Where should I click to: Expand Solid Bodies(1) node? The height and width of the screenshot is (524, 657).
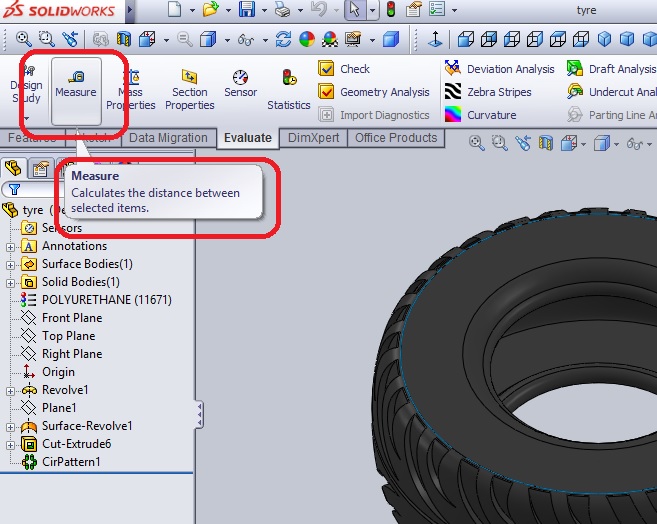pyautogui.click(x=10, y=283)
